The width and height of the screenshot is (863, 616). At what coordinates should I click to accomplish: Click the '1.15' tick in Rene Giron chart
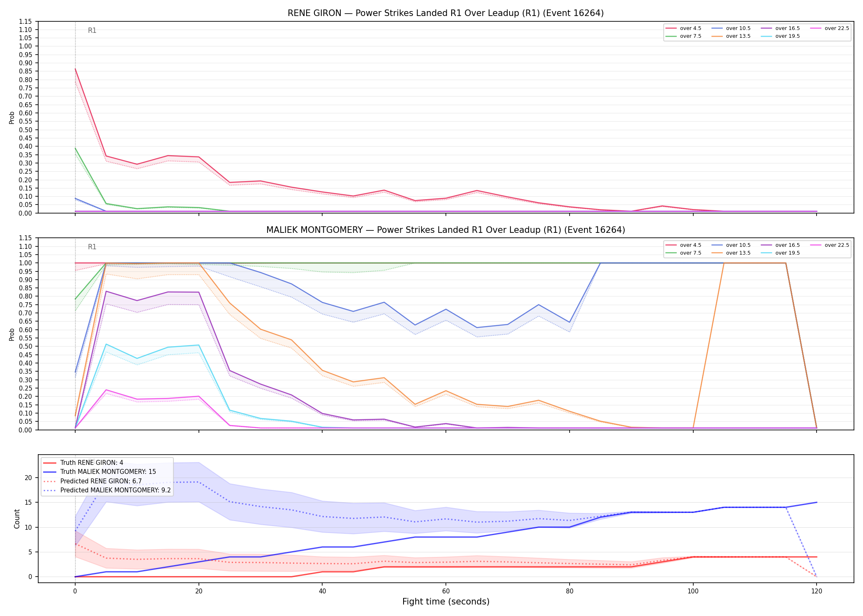pos(25,21)
